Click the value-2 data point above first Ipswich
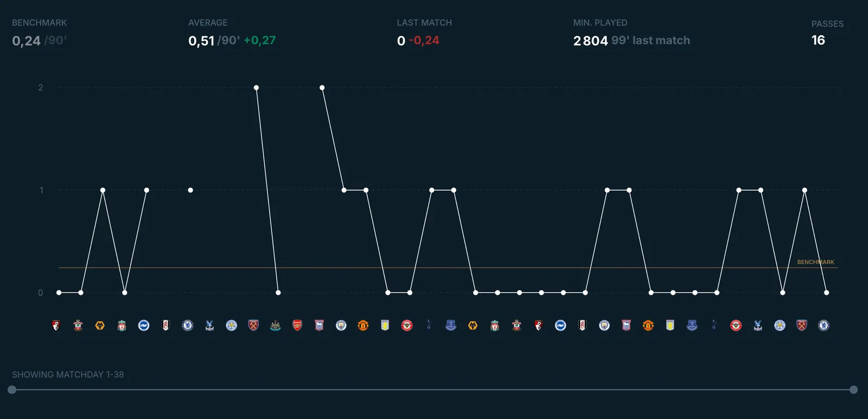868x419 pixels. coord(322,87)
